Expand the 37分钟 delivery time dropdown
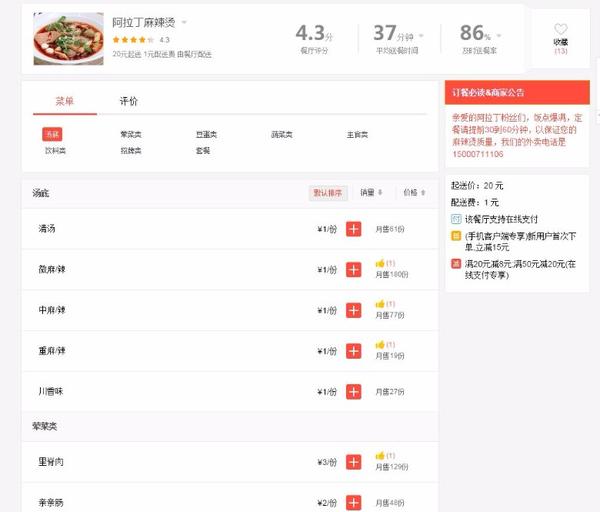The width and height of the screenshot is (600, 512). [x=421, y=36]
